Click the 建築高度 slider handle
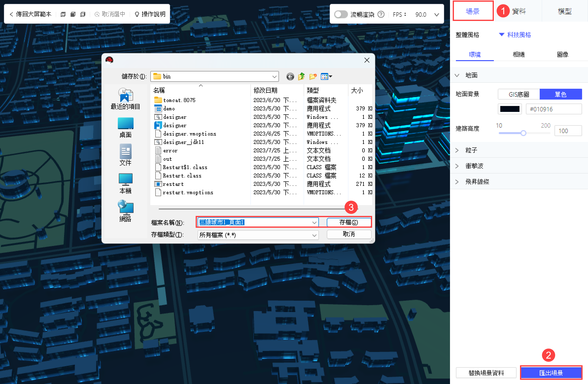 [x=523, y=133]
